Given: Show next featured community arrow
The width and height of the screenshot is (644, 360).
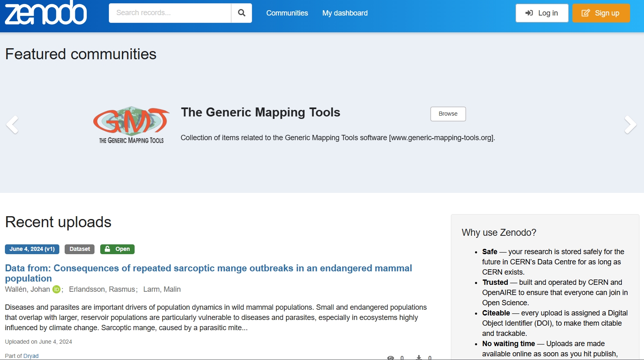Looking at the screenshot, I should 630,125.
